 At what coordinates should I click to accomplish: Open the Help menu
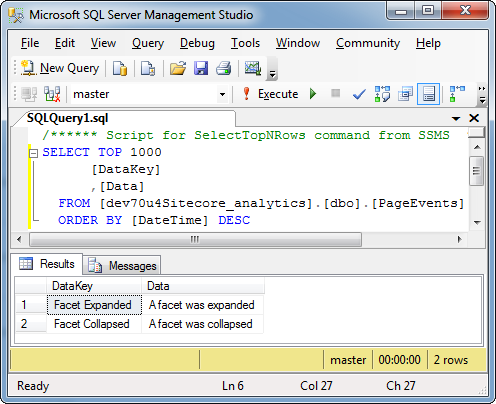(x=428, y=43)
